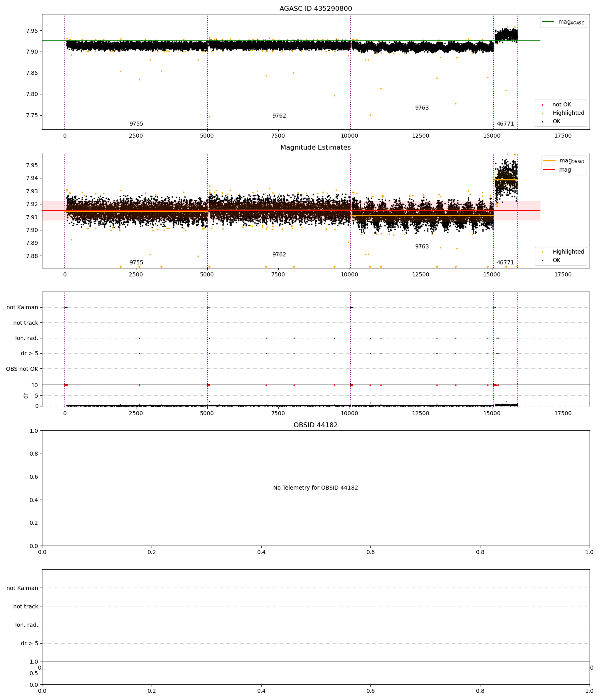Image resolution: width=600 pixels, height=700 pixels.
Task: Click 'Ion. rad.' label in bottom plot
Action: [x=27, y=625]
